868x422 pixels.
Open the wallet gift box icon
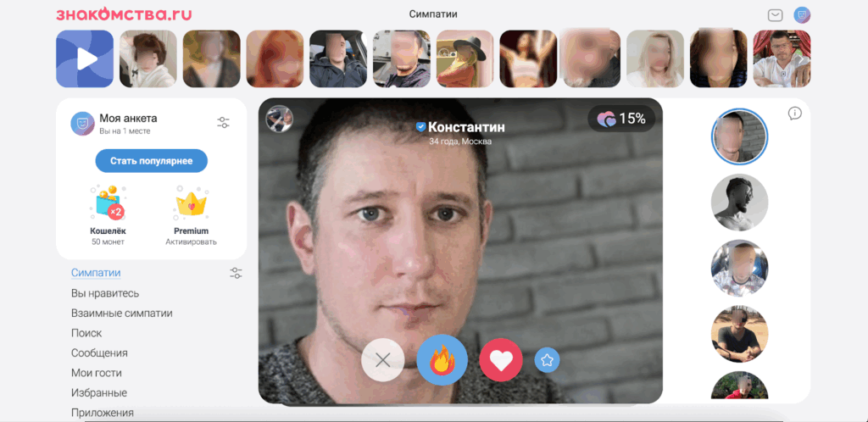point(108,203)
